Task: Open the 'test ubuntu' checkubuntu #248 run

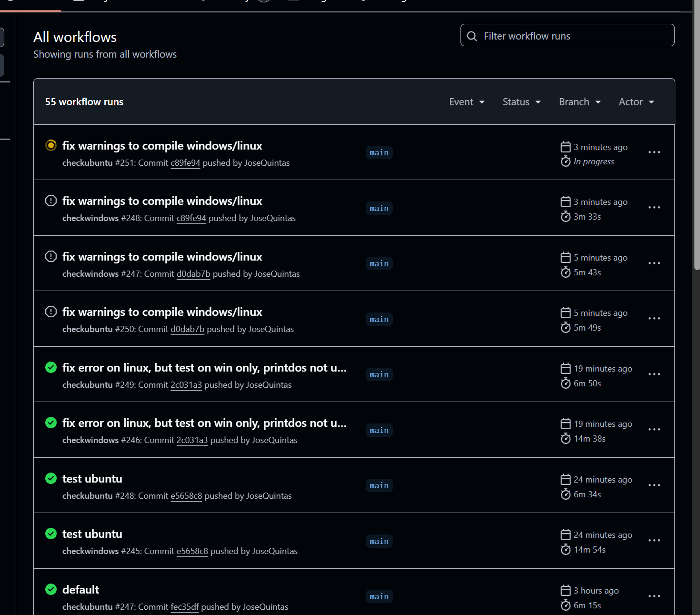Action: point(92,479)
